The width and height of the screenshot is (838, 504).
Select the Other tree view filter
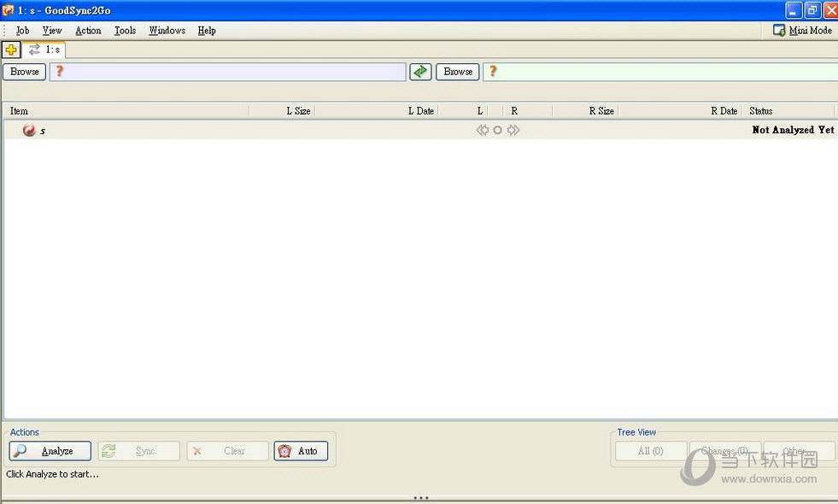[x=799, y=451]
